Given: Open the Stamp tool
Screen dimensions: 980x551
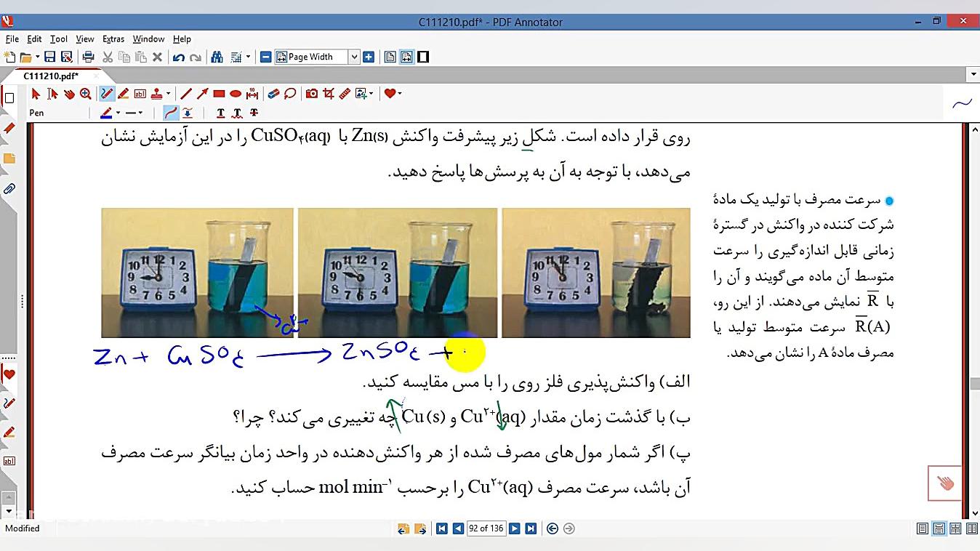Looking at the screenshot, I should (x=157, y=93).
